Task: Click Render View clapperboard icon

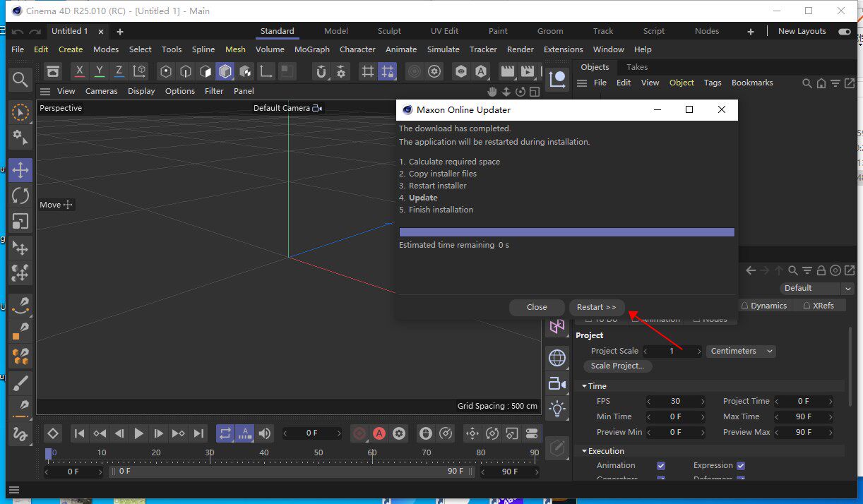Action: click(x=507, y=71)
